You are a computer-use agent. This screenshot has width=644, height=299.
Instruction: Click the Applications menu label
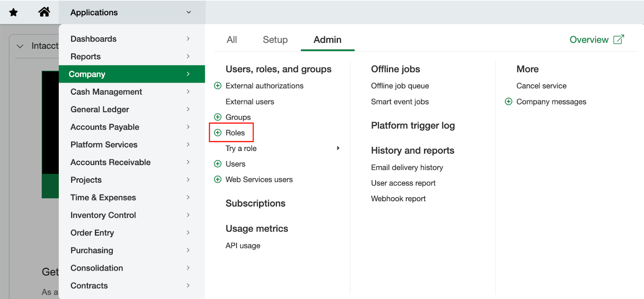tap(94, 12)
